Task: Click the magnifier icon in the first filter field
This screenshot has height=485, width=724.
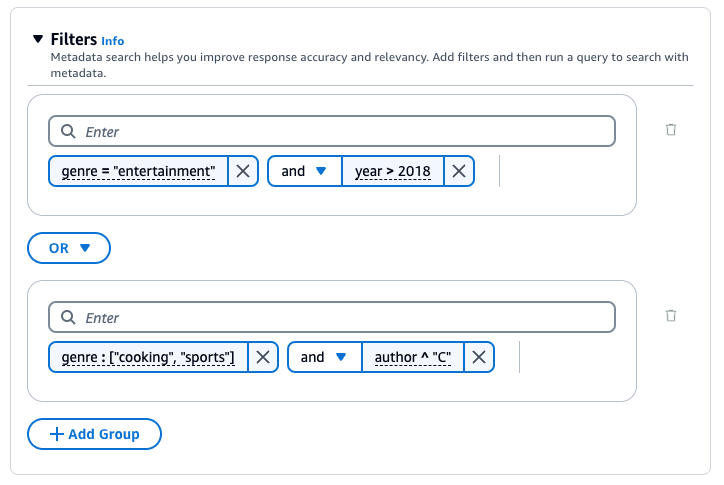Action: pyautogui.click(x=68, y=132)
